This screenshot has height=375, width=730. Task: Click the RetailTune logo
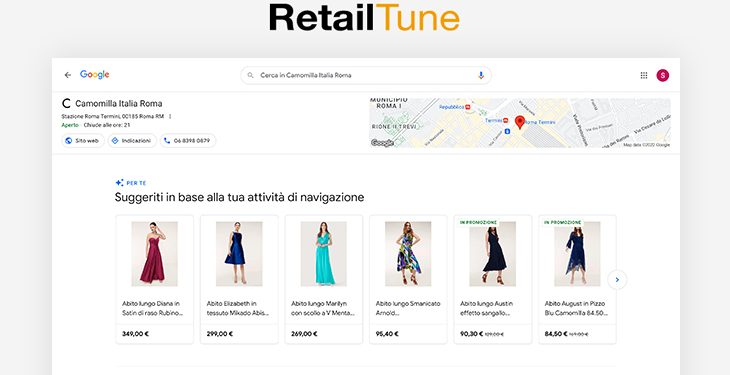[x=365, y=18]
